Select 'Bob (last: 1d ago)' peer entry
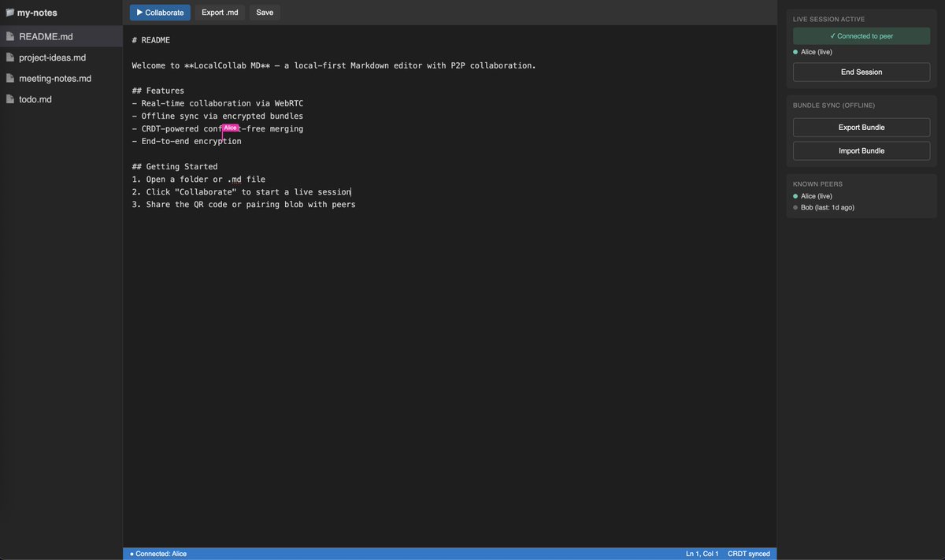This screenshot has width=945, height=560. pyautogui.click(x=827, y=208)
